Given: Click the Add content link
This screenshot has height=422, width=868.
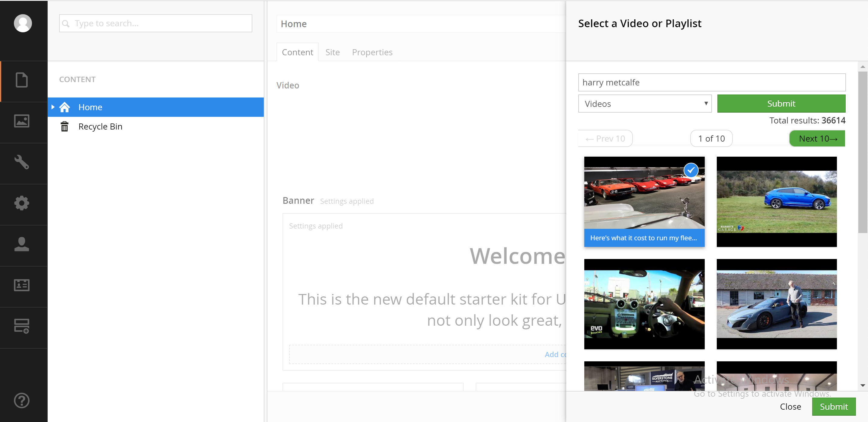Looking at the screenshot, I should pos(555,355).
